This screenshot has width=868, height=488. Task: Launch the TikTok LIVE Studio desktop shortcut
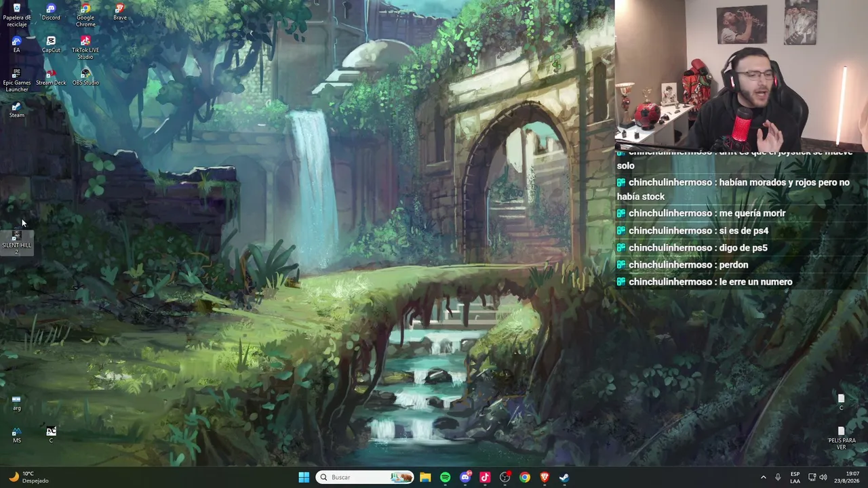tap(85, 47)
